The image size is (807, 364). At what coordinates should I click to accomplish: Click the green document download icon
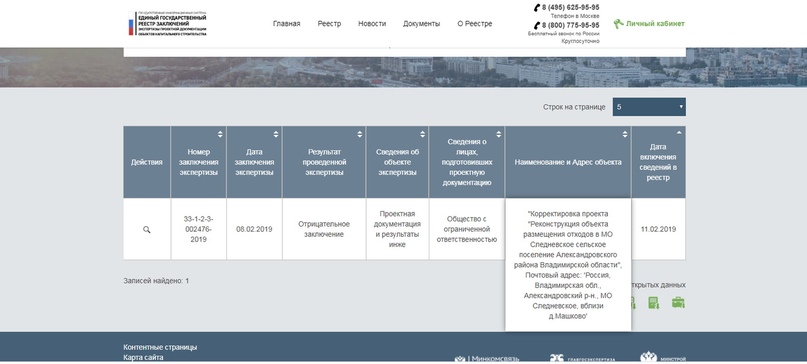(x=654, y=303)
